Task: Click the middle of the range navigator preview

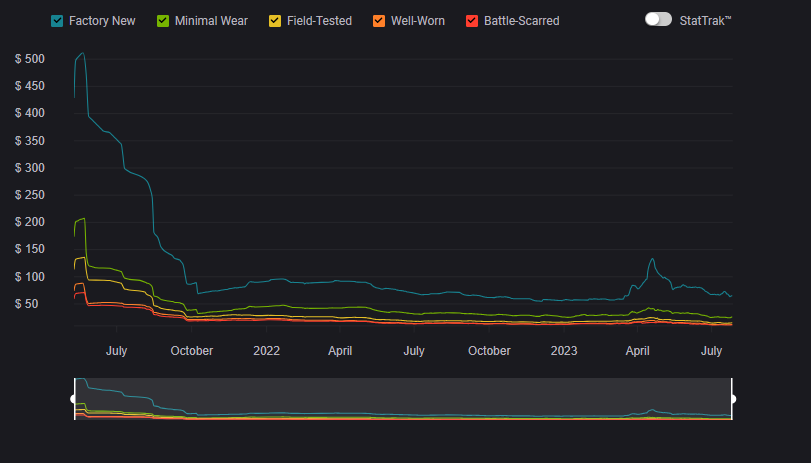Action: (x=403, y=399)
